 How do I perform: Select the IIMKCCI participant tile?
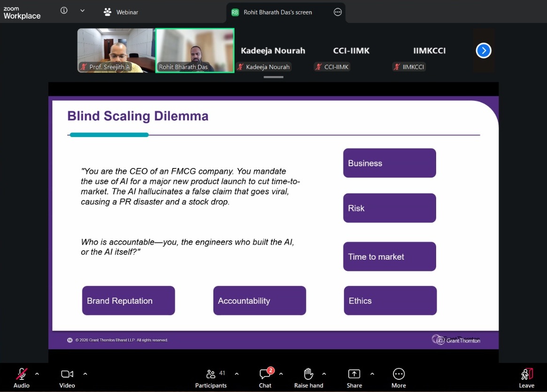coord(429,51)
